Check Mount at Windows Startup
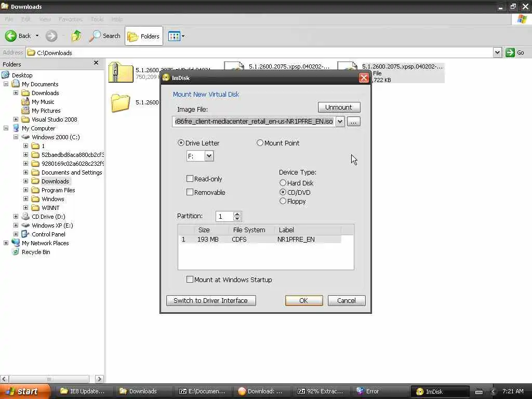532x399 pixels. pyautogui.click(x=190, y=279)
